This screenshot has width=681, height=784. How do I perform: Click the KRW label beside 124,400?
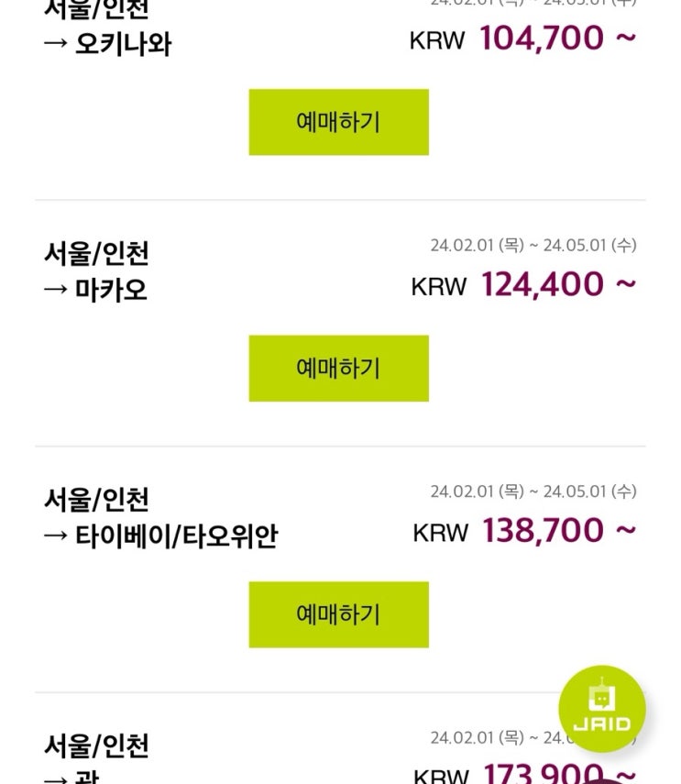coord(438,286)
